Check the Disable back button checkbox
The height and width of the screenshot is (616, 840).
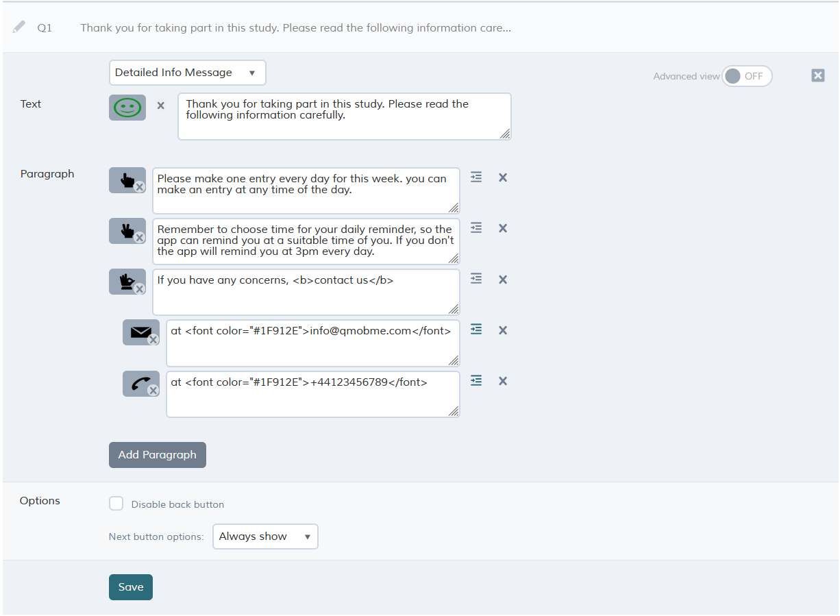click(x=116, y=504)
